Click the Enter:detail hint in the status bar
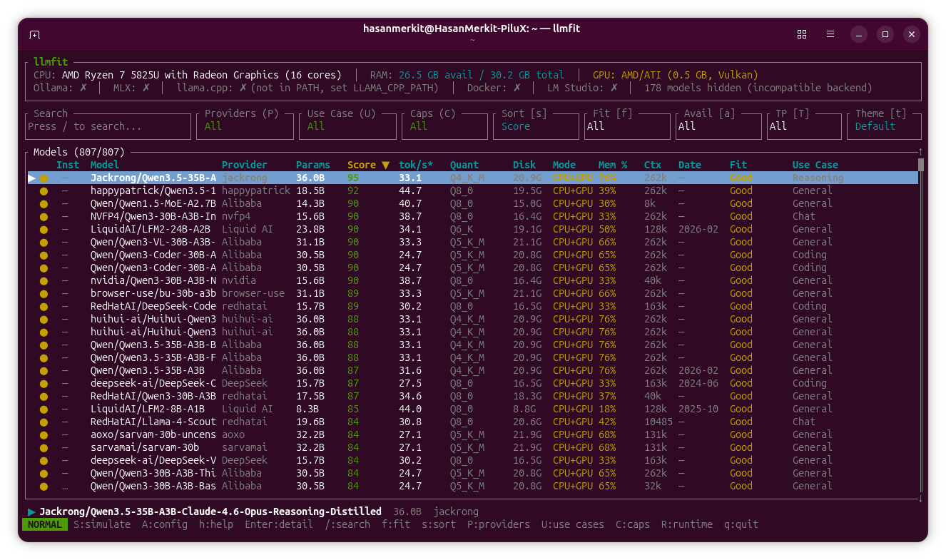Screen dimensions: 946x560 pos(279,524)
